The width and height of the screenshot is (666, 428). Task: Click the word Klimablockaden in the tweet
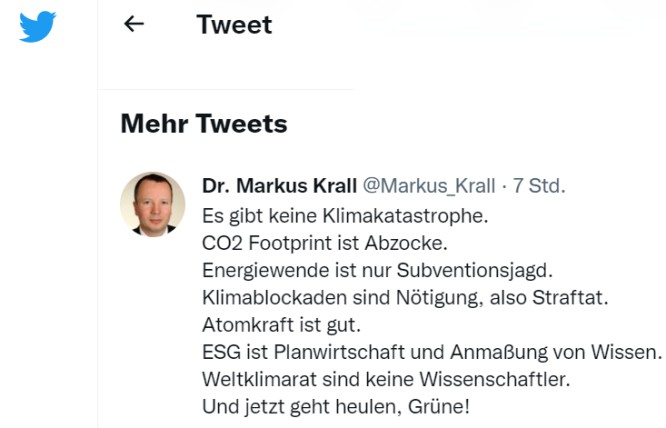pos(266,296)
